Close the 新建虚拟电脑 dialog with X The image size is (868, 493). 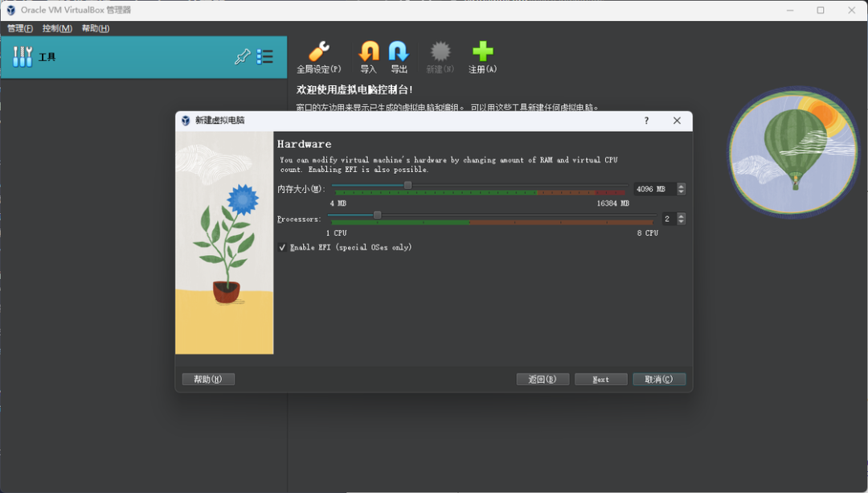point(677,121)
